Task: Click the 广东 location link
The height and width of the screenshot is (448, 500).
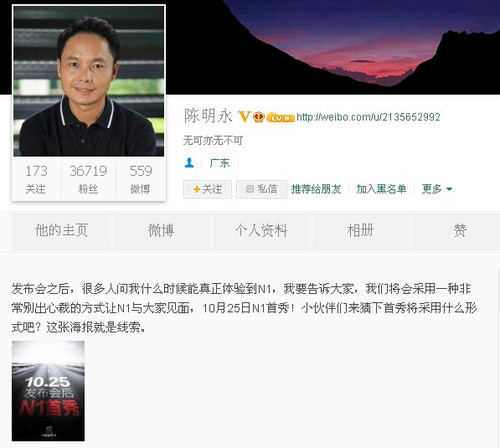Action: point(220,163)
